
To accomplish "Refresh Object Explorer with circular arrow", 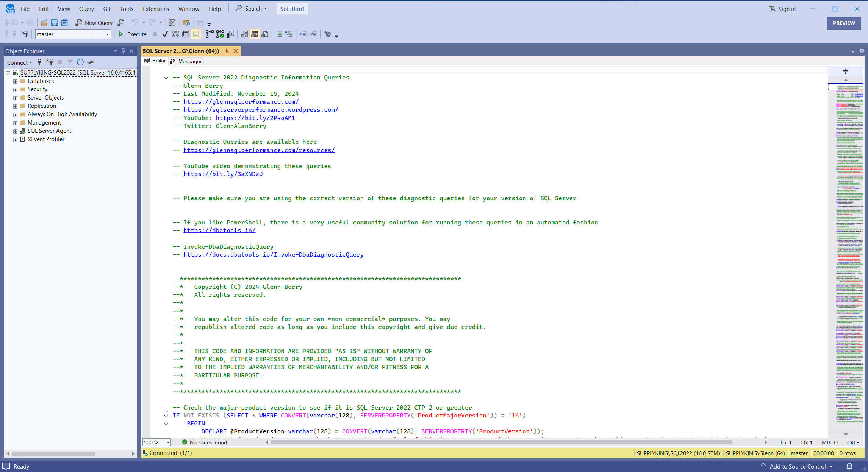I will click(x=80, y=62).
